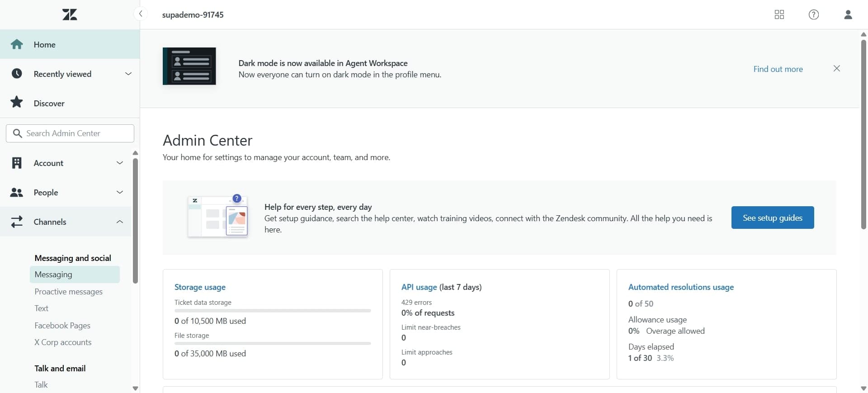Click the 'Overage allowed' text
Viewport: 868px width, 393px height.
pos(675,331)
